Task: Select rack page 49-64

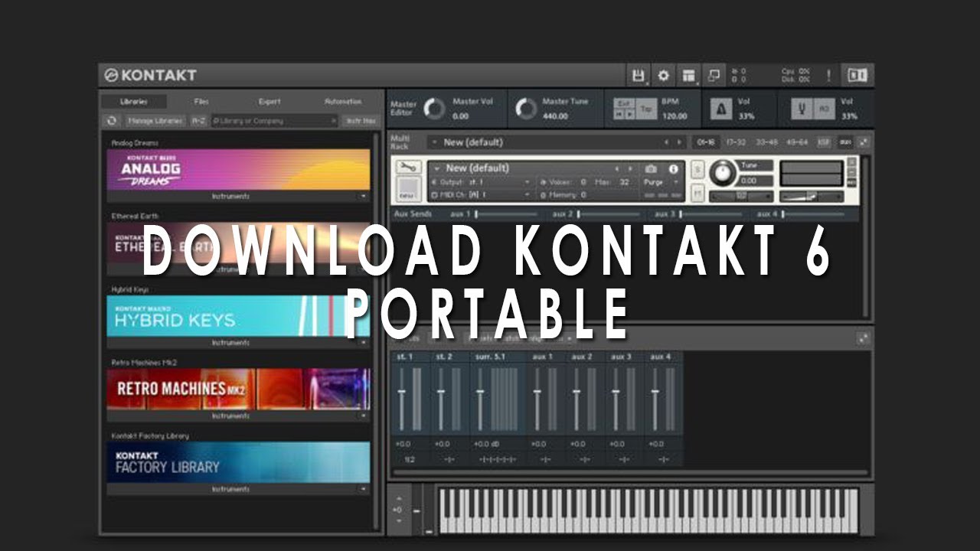Action: point(796,142)
